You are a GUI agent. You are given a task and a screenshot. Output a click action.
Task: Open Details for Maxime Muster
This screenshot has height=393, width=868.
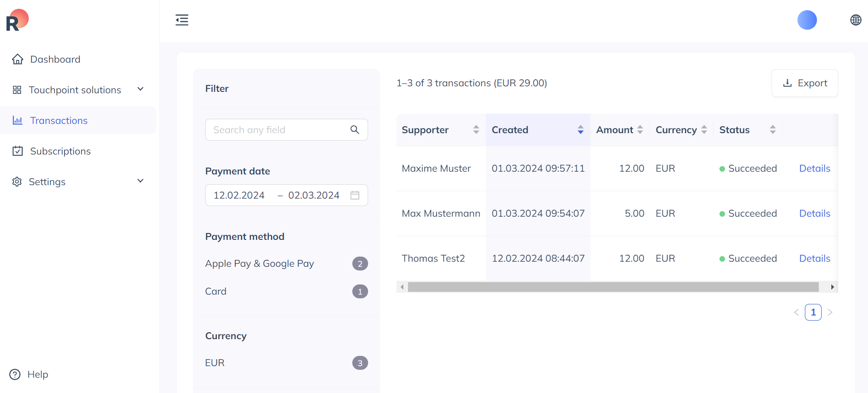(815, 168)
